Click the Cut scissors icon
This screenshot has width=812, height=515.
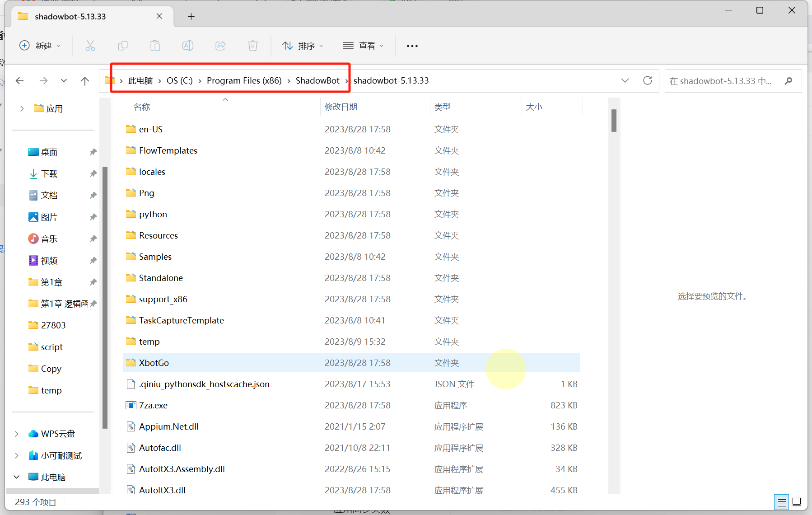tap(90, 46)
